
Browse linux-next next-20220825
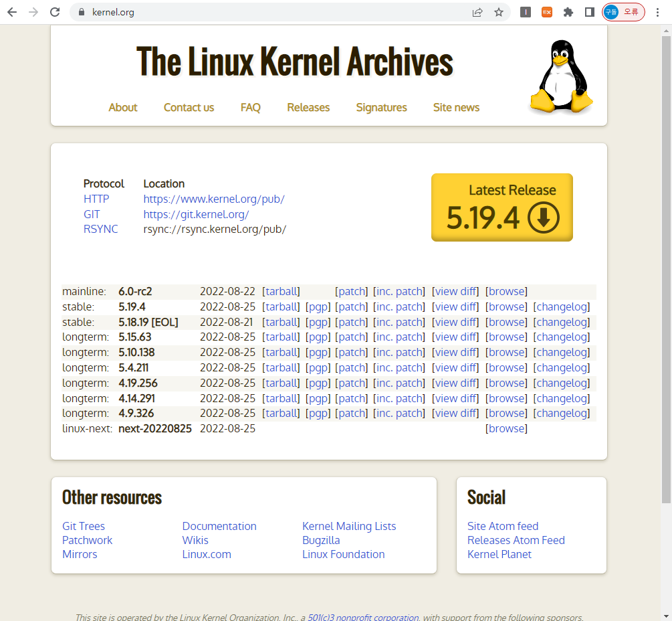[507, 428]
